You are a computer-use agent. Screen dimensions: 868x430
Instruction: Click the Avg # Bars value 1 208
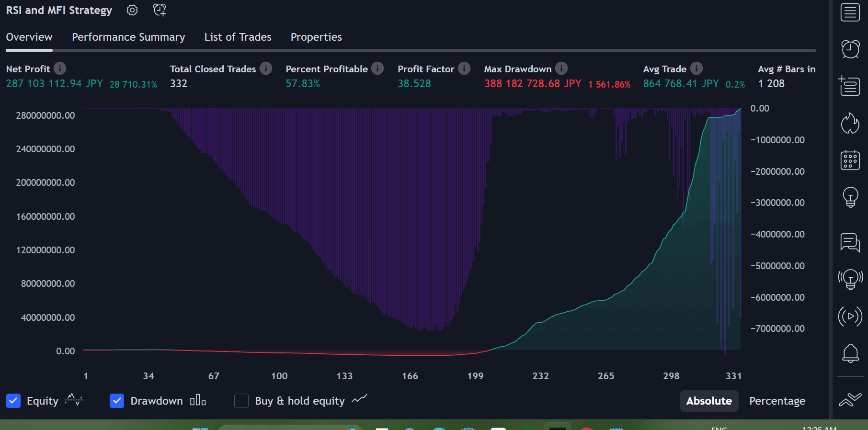[x=771, y=83]
